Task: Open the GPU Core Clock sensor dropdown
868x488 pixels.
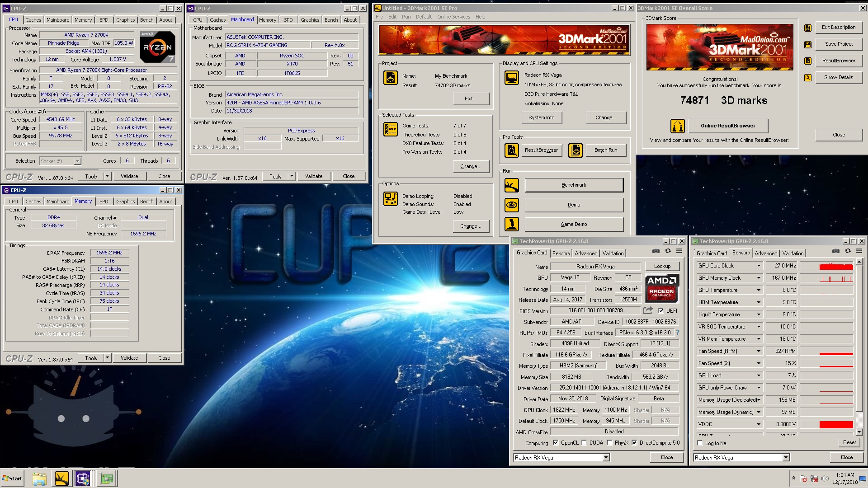Action: [x=759, y=266]
